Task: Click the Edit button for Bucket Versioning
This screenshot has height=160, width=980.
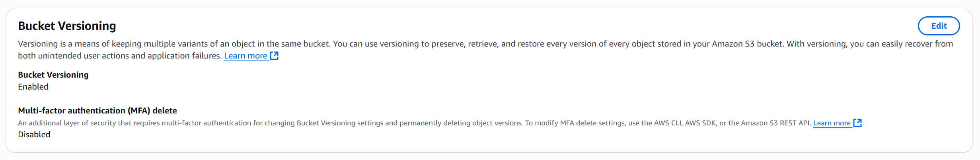Action: pos(938,26)
